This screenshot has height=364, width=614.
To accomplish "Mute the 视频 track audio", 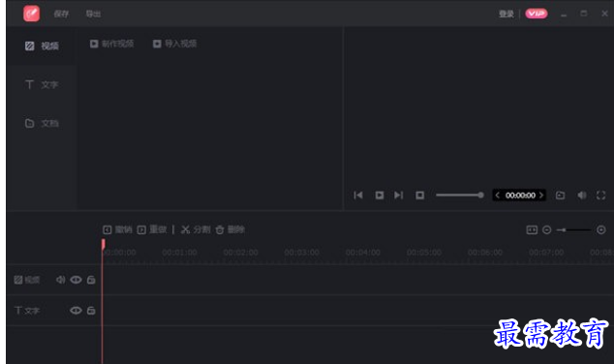I will pyautogui.click(x=60, y=280).
